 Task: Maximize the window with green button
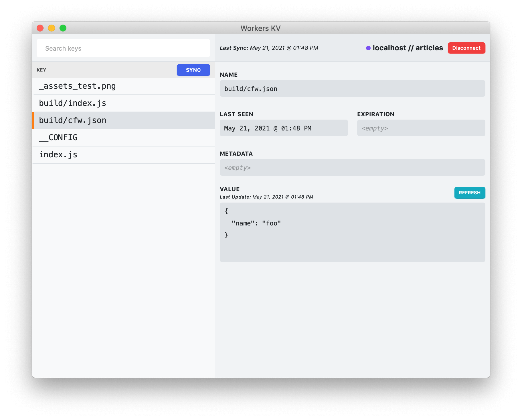(63, 28)
